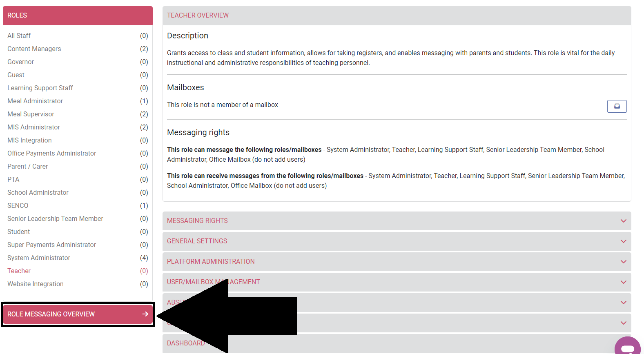
Task: Choose the SENCO role
Action: 18,205
